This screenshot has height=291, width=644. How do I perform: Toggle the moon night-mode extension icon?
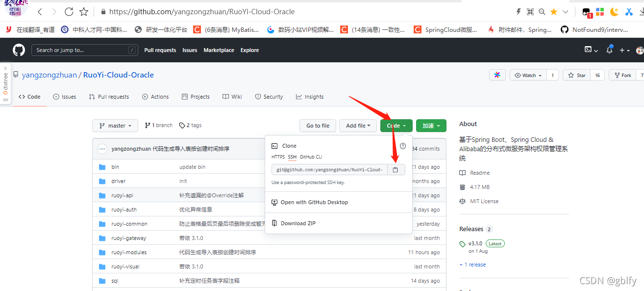point(614,12)
